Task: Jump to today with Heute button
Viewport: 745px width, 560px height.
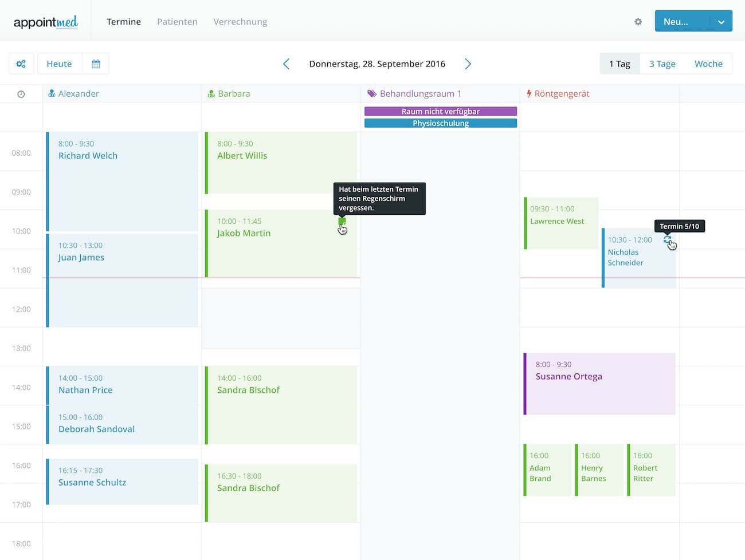Action: coord(60,64)
